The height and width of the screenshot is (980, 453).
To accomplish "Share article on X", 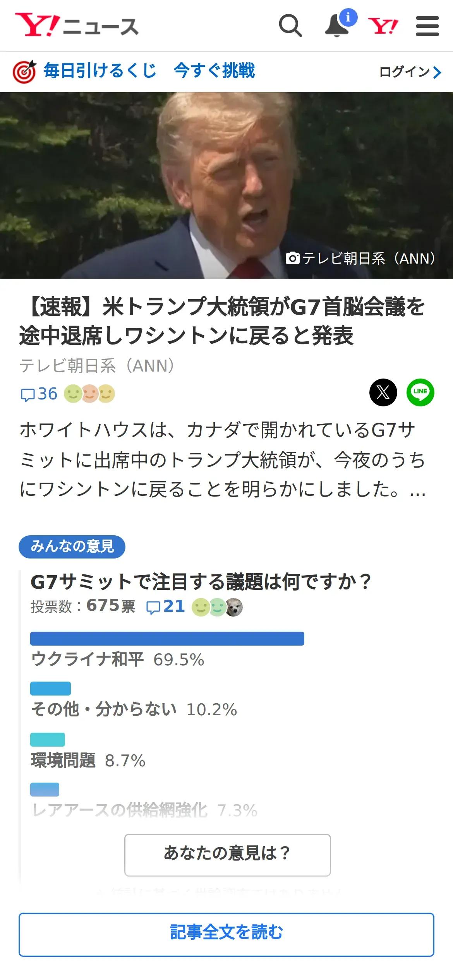I will coord(383,392).
